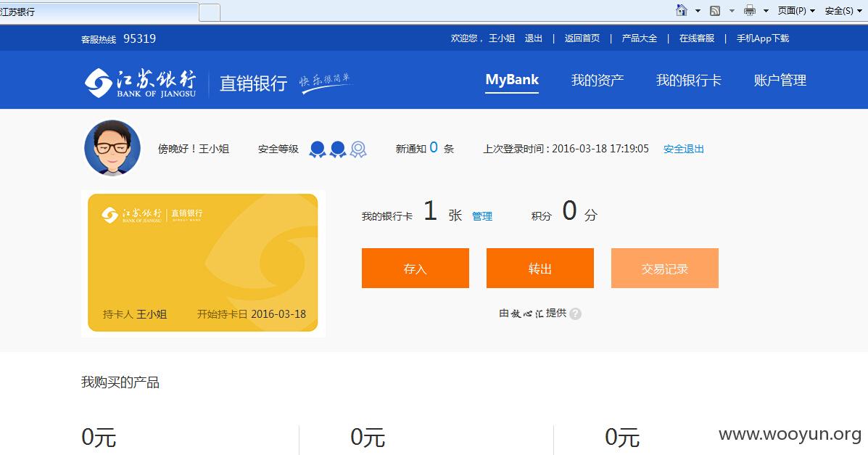Viewport: 868px width, 455px height.
Task: Click the 管理 card management link
Action: tap(482, 216)
